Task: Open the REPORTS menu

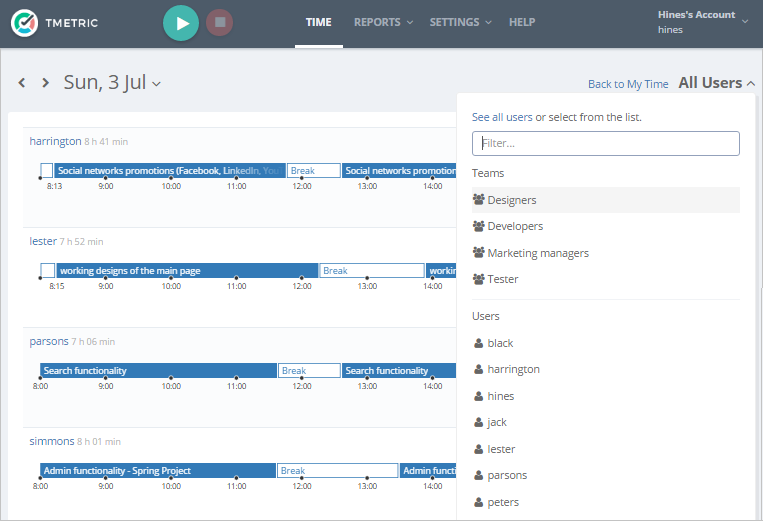Action: [x=383, y=22]
